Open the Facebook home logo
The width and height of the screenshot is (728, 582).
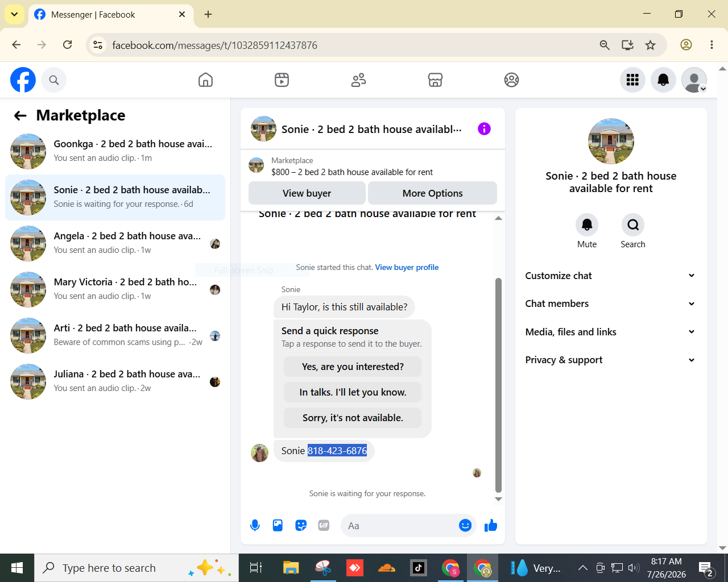tap(23, 80)
